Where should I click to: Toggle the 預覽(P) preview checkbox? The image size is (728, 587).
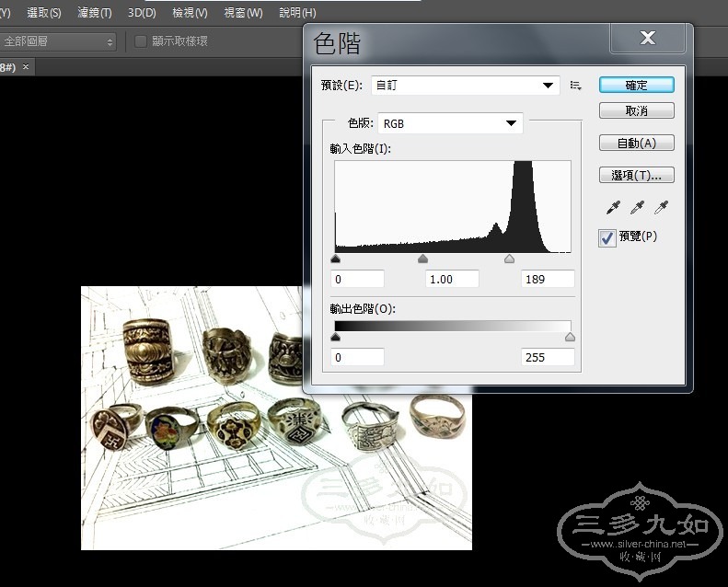coord(607,237)
